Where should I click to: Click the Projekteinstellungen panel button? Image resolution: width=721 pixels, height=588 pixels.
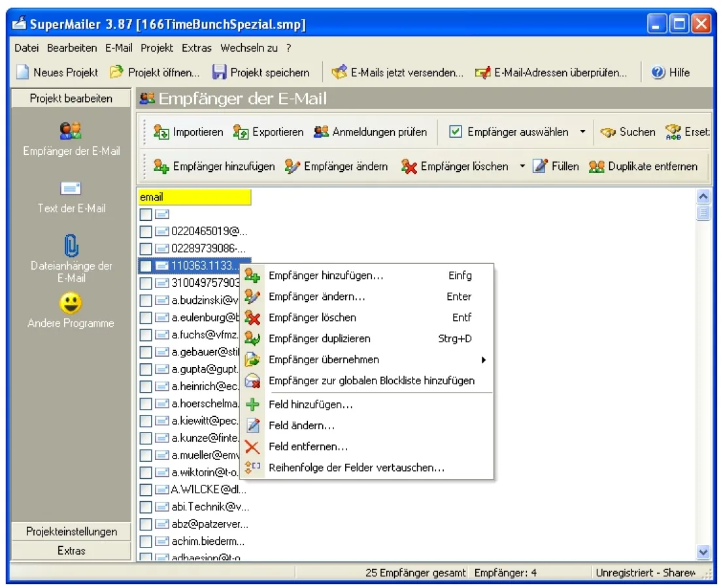(x=71, y=531)
